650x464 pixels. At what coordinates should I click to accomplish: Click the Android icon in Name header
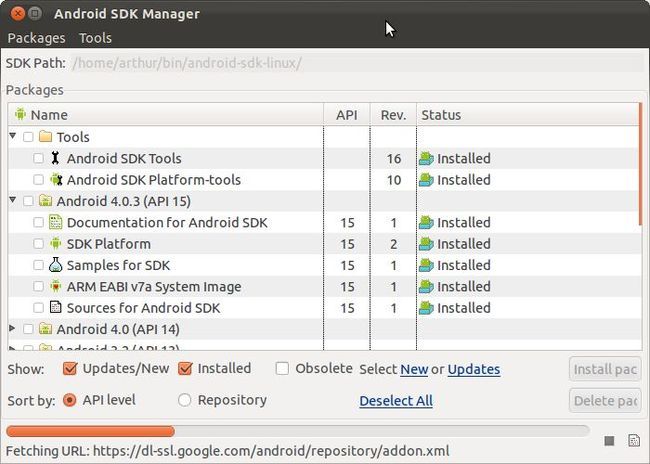click(x=20, y=114)
